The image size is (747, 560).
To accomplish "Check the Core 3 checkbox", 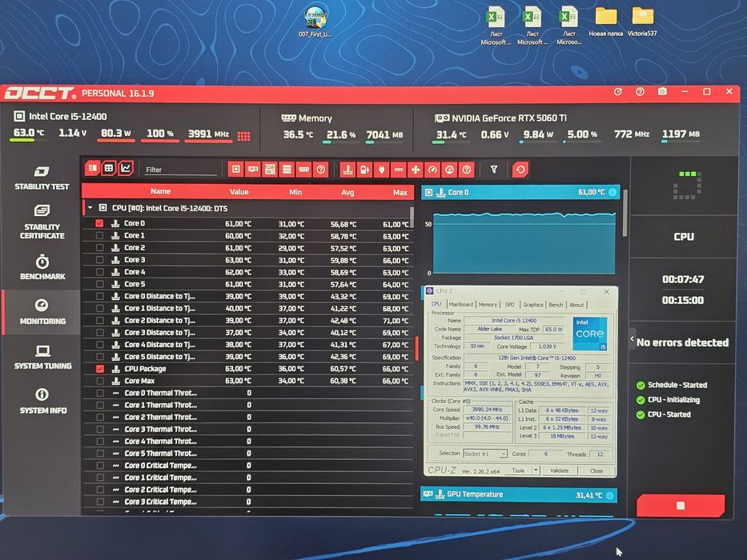I will (x=99, y=259).
